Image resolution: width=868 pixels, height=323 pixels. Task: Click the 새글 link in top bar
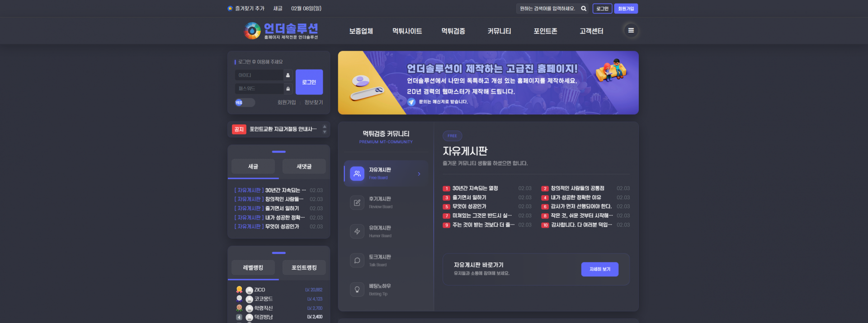278,9
